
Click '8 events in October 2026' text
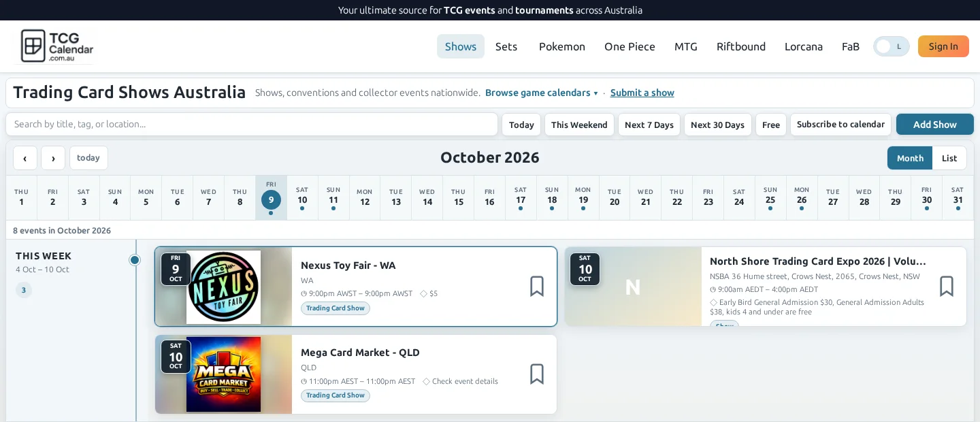coord(62,231)
